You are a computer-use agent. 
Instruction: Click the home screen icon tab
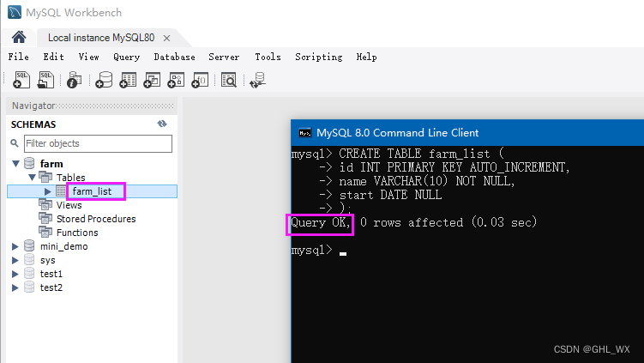19,38
